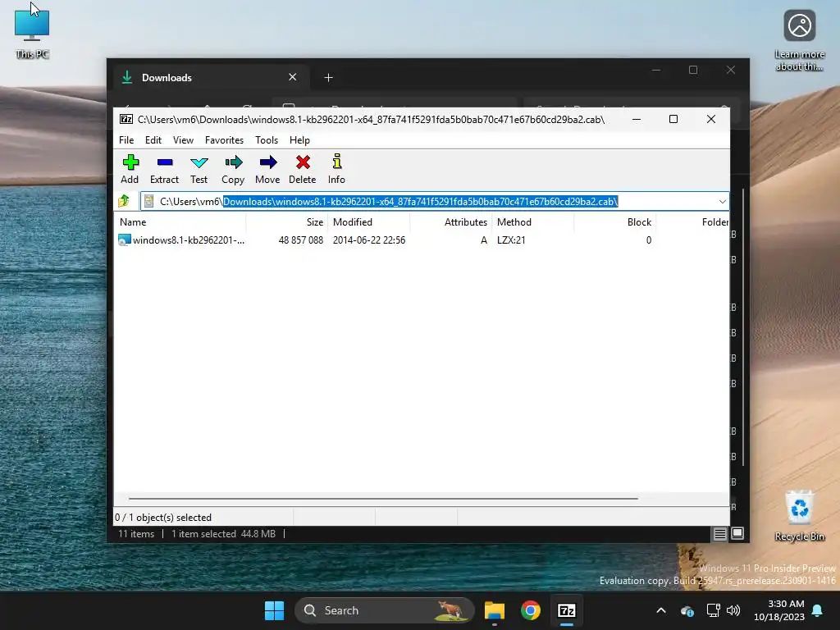Sort by Block column header
This screenshot has height=630, width=840.
[x=614, y=221]
